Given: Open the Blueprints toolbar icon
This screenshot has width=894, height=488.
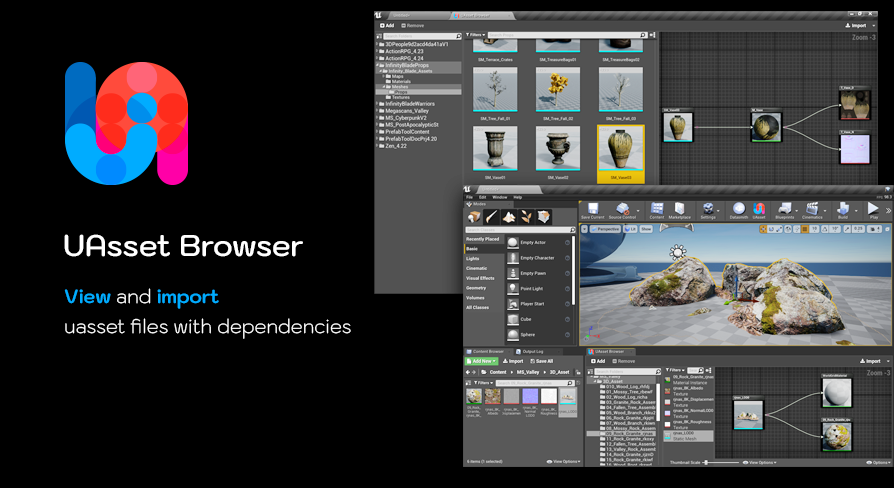Looking at the screenshot, I should coord(785,209).
